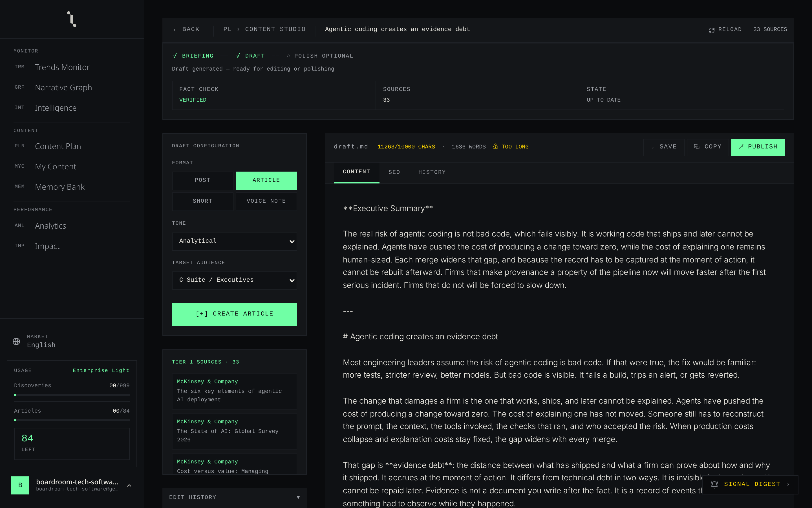Select the POST format option

(202, 180)
